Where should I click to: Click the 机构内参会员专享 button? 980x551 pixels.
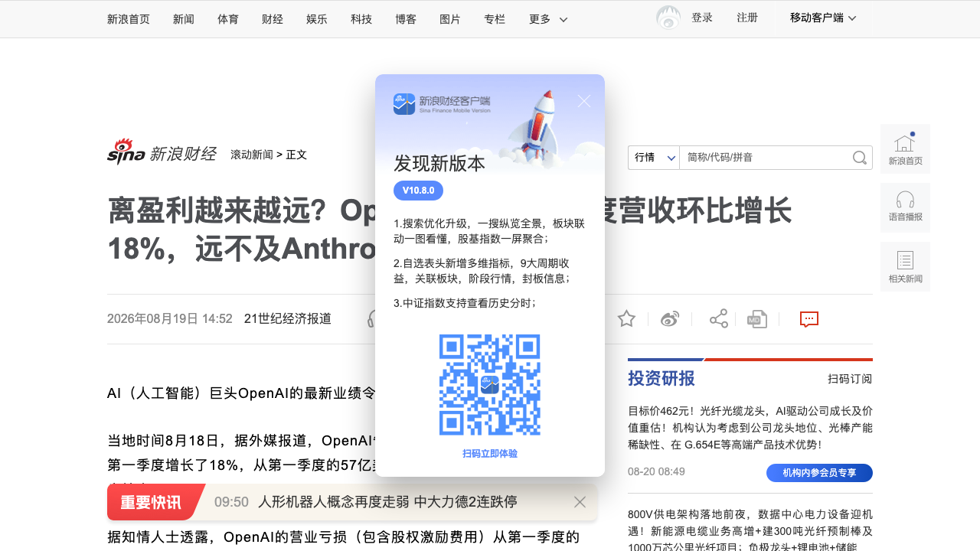[819, 473]
